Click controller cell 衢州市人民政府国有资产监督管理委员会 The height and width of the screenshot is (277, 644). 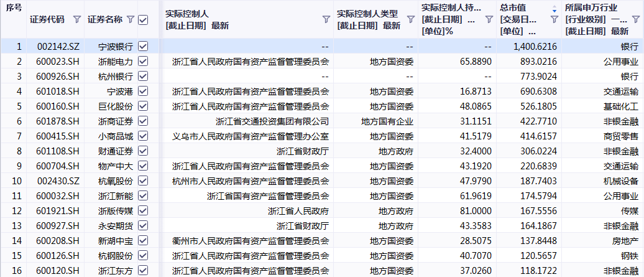[x=251, y=241]
